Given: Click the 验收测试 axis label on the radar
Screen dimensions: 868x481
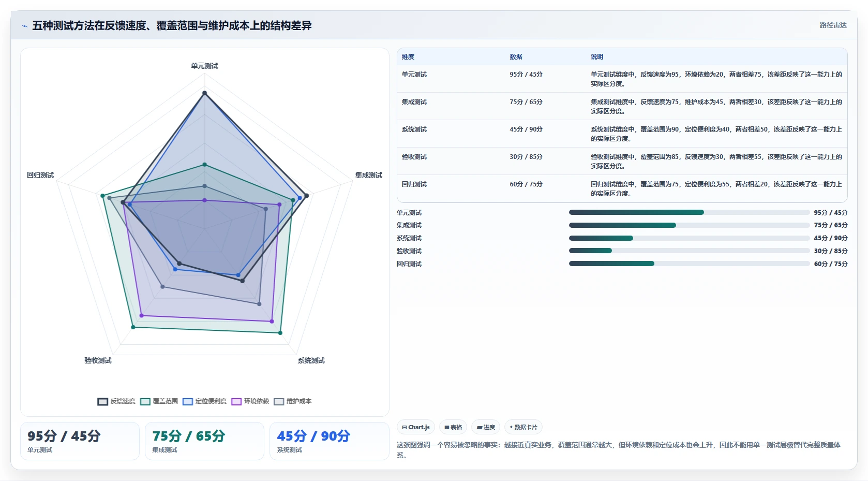Looking at the screenshot, I should [x=98, y=360].
